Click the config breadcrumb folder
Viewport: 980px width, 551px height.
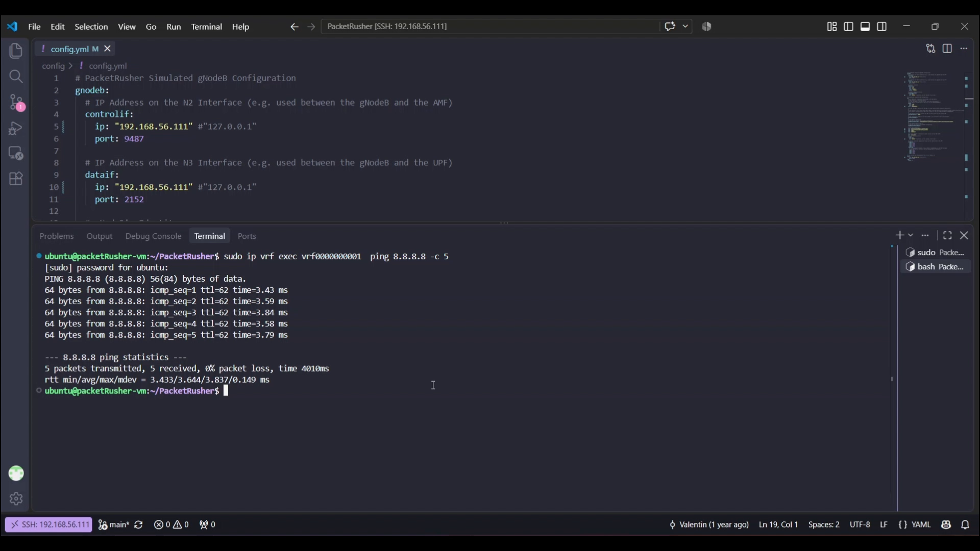click(53, 66)
